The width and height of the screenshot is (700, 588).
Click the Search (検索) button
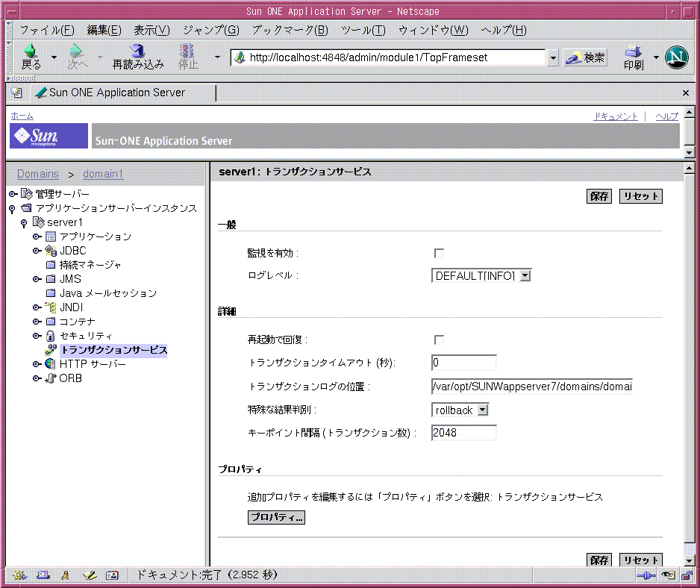[x=585, y=57]
